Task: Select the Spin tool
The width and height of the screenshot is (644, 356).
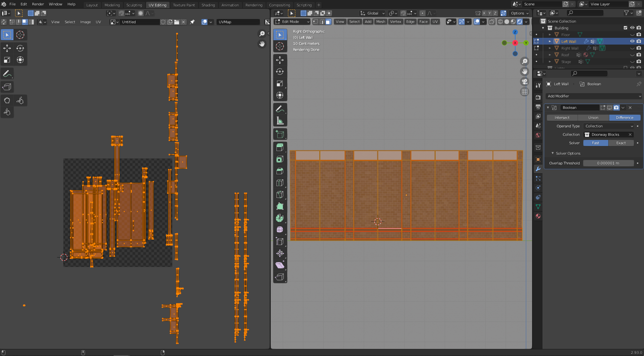Action: coord(280,218)
